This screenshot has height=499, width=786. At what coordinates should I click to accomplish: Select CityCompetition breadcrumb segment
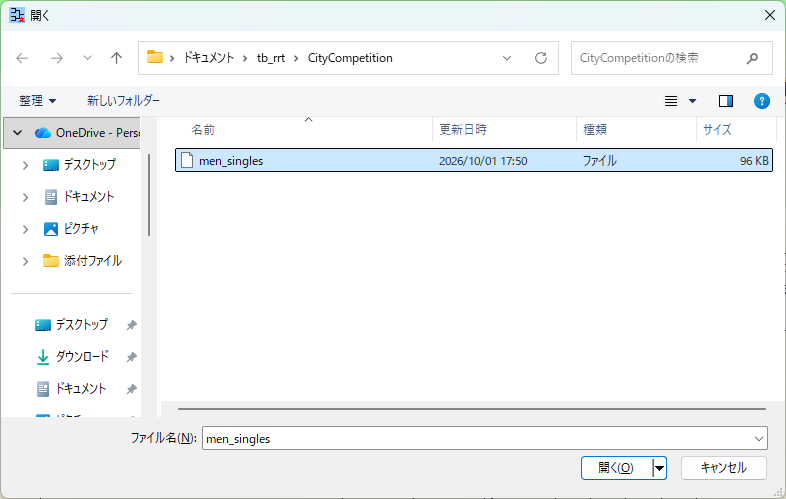tap(350, 58)
